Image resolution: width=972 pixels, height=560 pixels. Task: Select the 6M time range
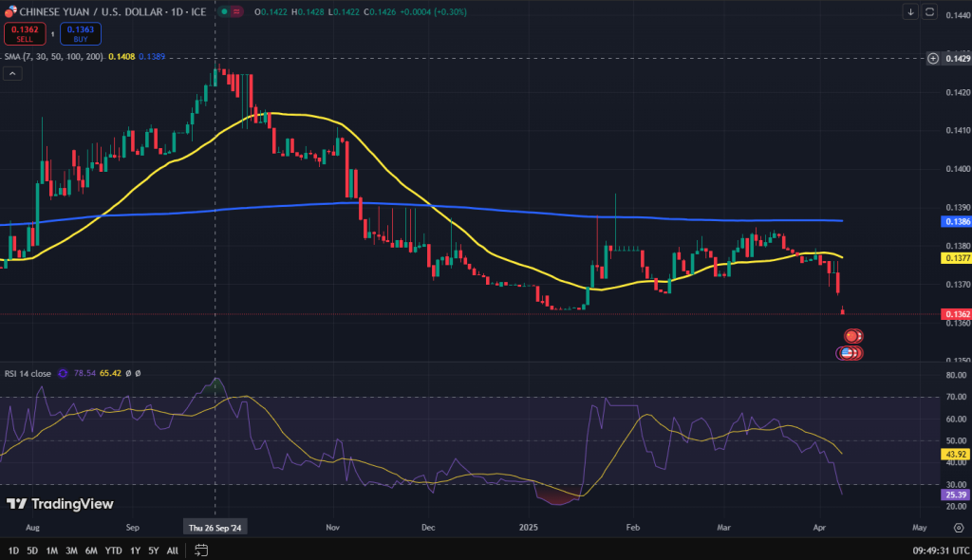click(x=91, y=551)
